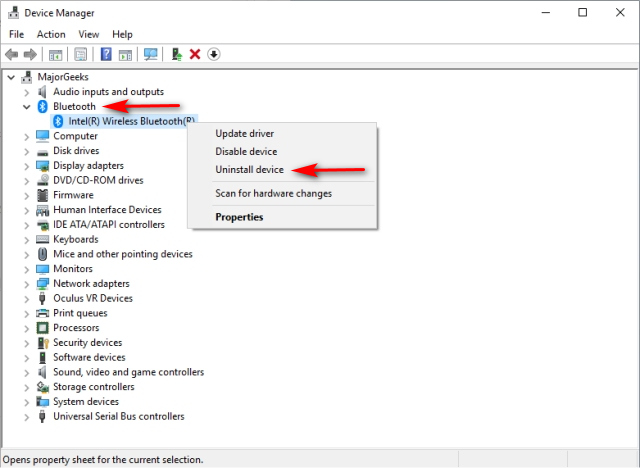Viewport: 640px width, 468px height.
Task: Click the Computer category monitor icon
Action: 42,136
